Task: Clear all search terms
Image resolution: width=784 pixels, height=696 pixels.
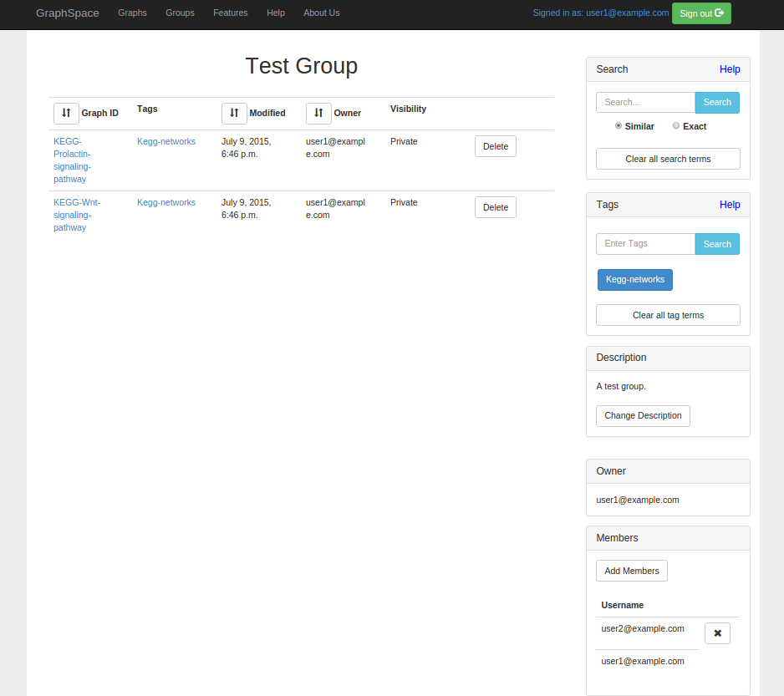Action: [x=668, y=159]
